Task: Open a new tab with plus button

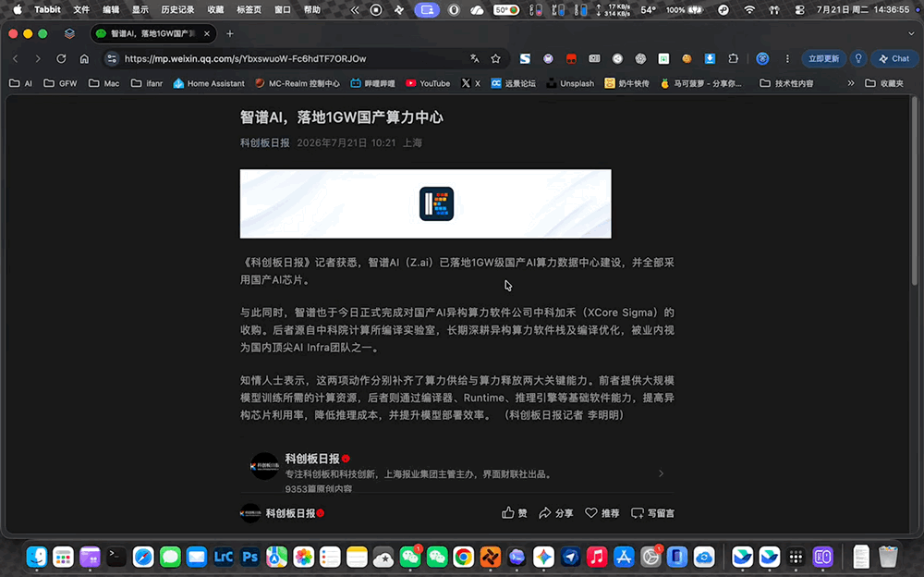Action: coord(230,33)
